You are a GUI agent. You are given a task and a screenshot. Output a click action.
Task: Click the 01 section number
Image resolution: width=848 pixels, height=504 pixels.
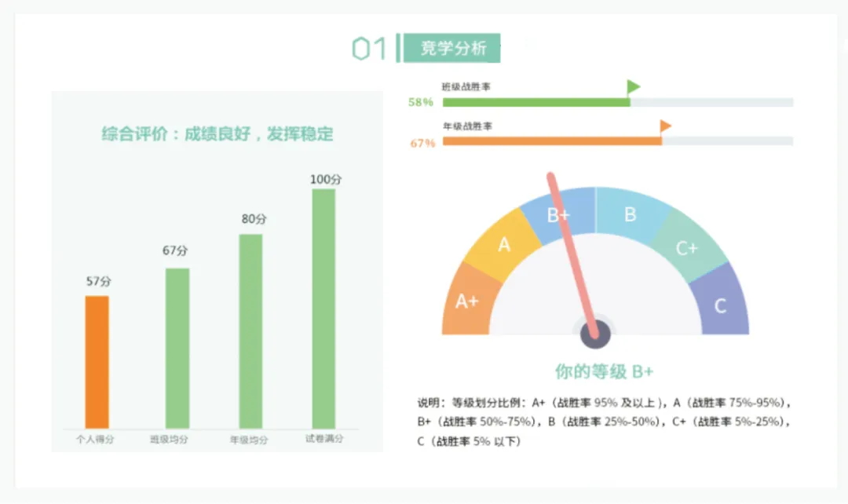tap(370, 47)
